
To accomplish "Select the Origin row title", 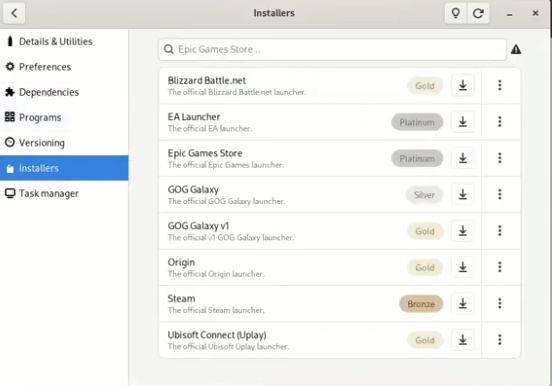I will click(x=181, y=263).
